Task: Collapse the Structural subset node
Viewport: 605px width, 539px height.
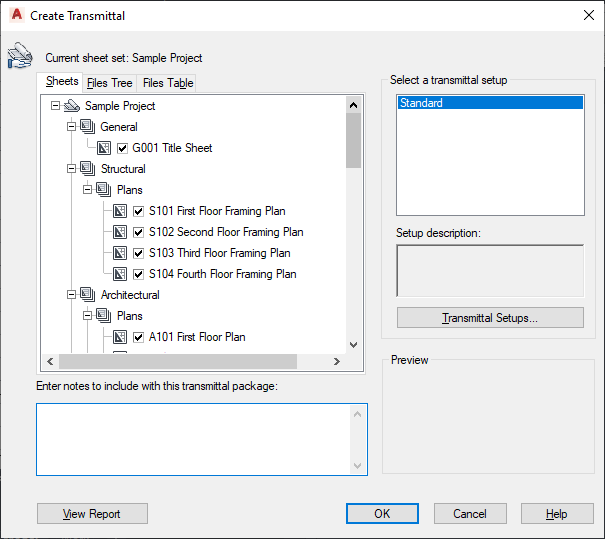Action: tap(71, 169)
